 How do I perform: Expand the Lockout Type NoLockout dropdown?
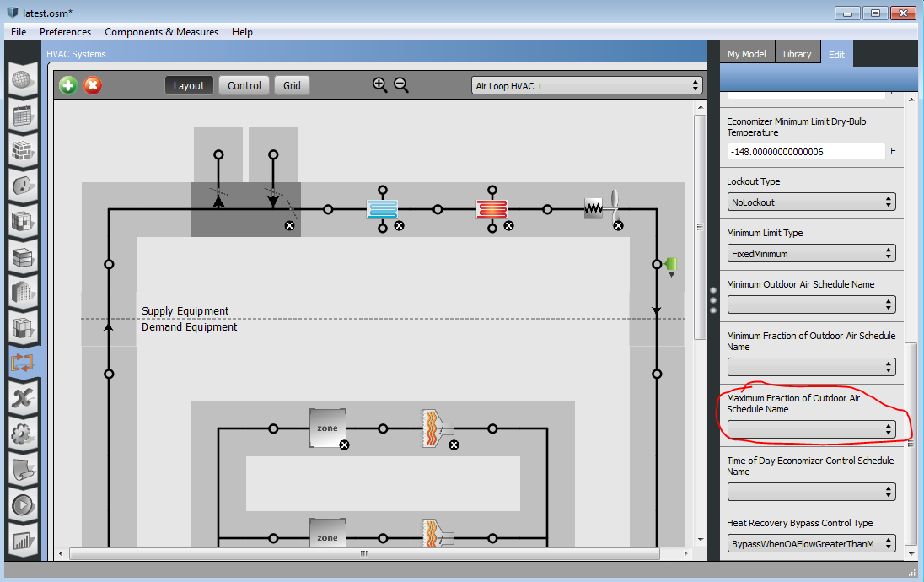click(x=811, y=202)
